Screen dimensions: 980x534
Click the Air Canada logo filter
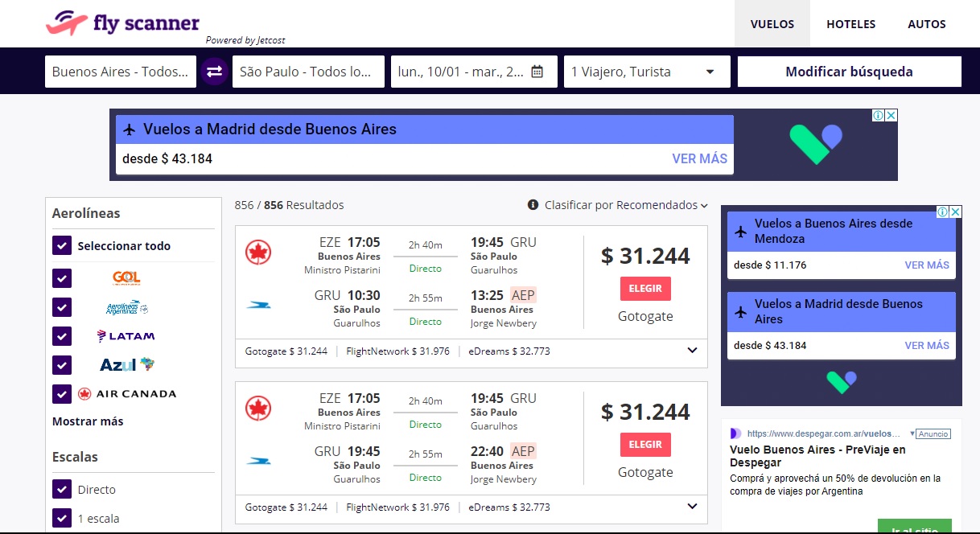(x=126, y=394)
